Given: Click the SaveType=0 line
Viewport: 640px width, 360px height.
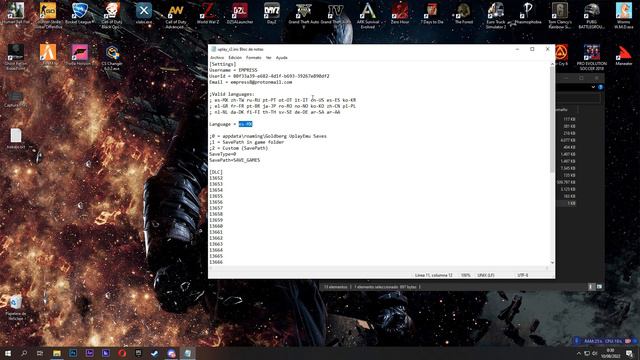Looking at the screenshot, I should click(x=223, y=154).
